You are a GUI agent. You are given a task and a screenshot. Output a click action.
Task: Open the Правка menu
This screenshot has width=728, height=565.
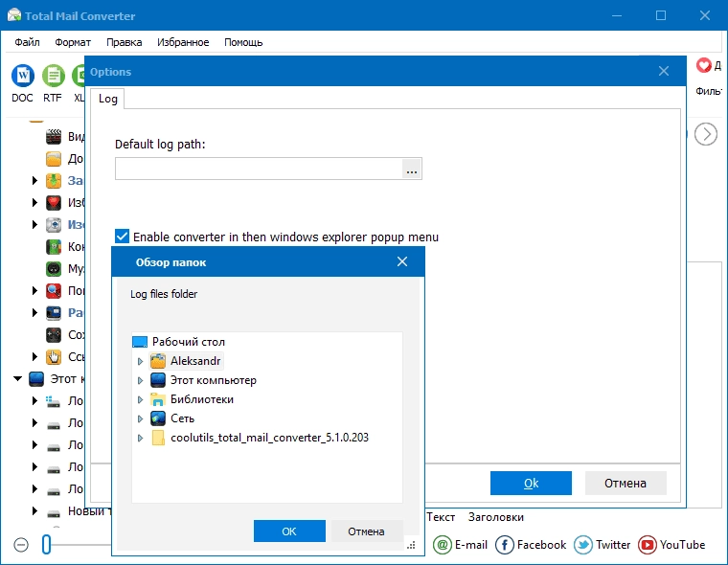click(124, 42)
